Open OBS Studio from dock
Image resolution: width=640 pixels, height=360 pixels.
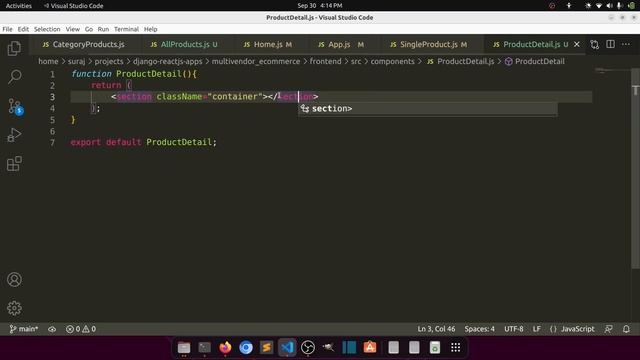point(308,347)
